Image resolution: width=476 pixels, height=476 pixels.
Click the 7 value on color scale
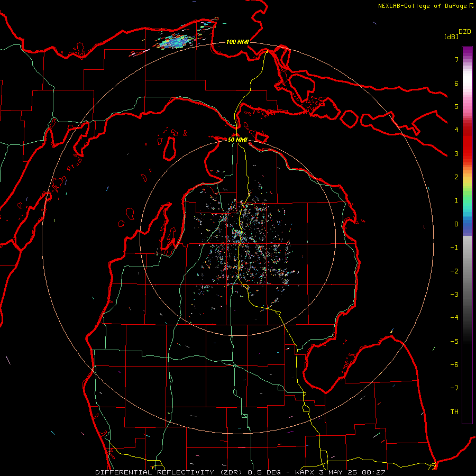tap(456, 59)
